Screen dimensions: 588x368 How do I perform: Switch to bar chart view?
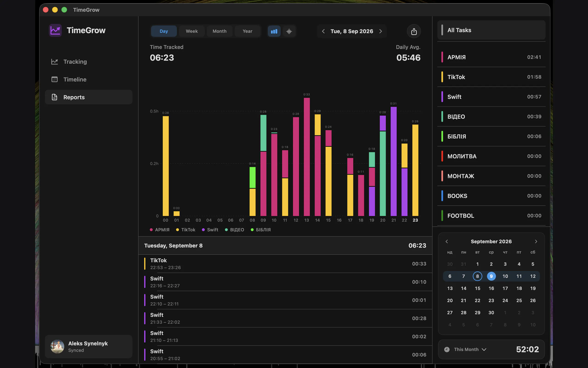click(274, 31)
